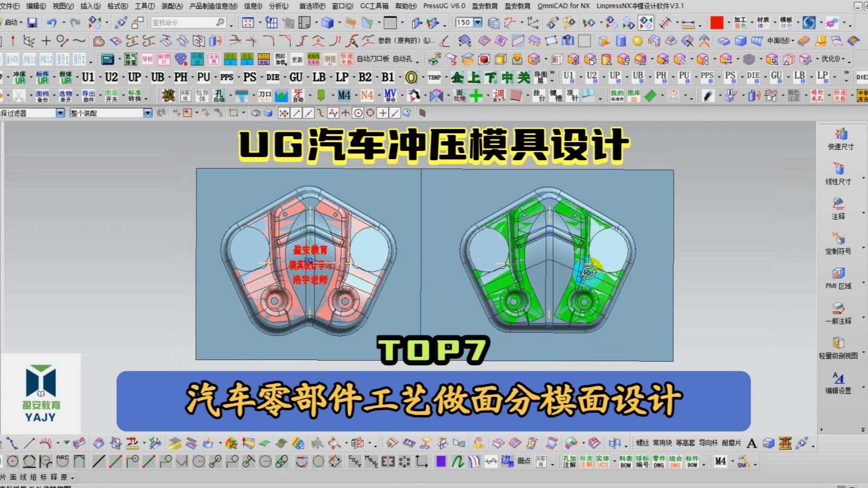Open the 编辑(E) menu
This screenshot has width=868, height=488.
tap(36, 5)
